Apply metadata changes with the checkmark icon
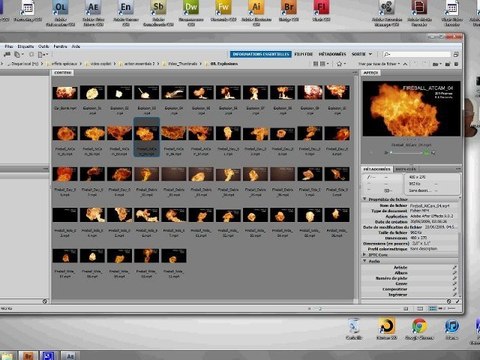 tap(457, 301)
